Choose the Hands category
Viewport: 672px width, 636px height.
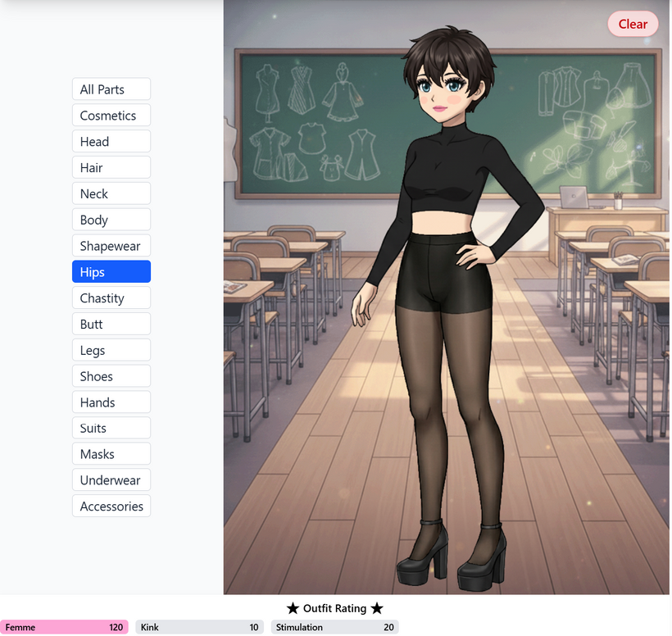click(111, 402)
